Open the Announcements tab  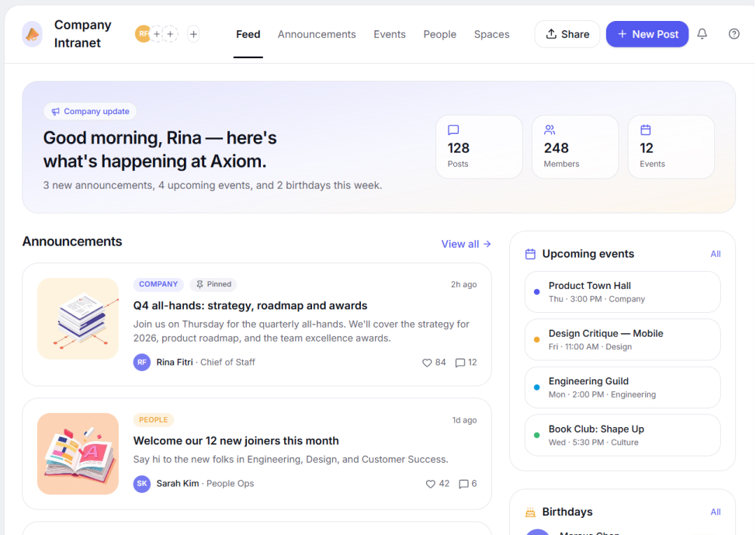point(316,34)
